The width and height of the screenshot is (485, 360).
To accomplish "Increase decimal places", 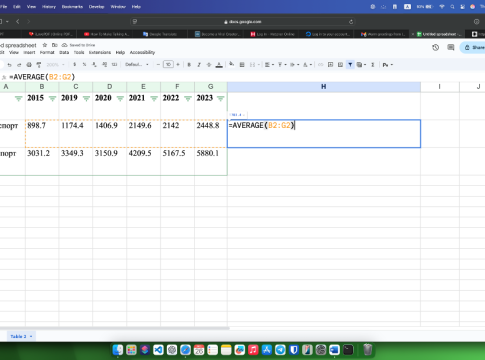I will [x=104, y=65].
